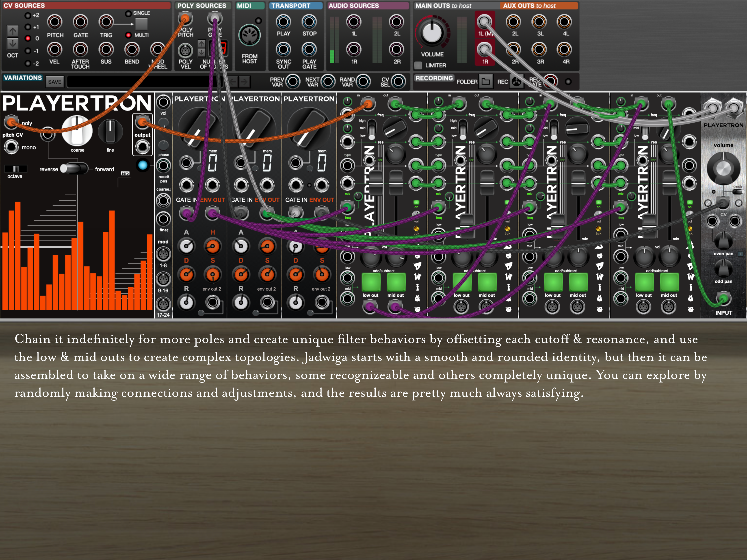The height and width of the screenshot is (560, 747).
Task: Enable the LIMITER checkbox
Action: [x=418, y=65]
